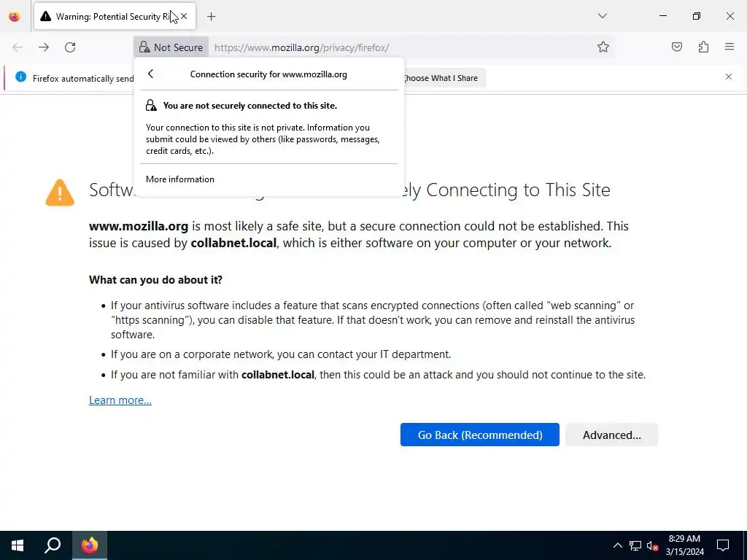Click More information in security panel
747x560 pixels.
[180, 179]
